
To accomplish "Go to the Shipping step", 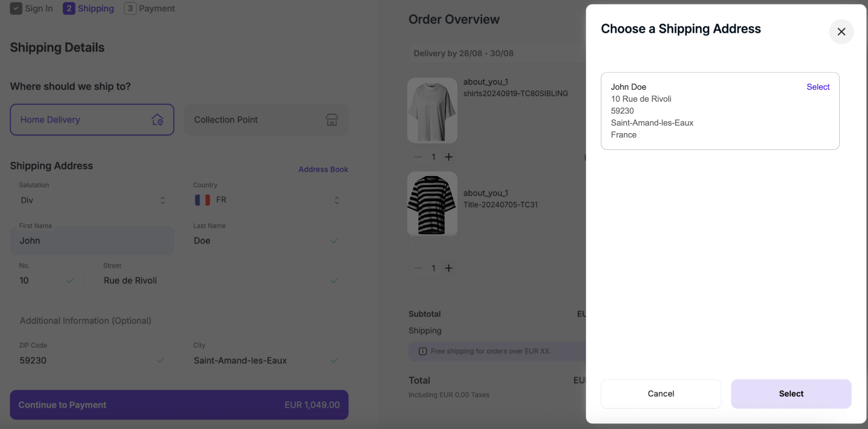I will point(89,8).
